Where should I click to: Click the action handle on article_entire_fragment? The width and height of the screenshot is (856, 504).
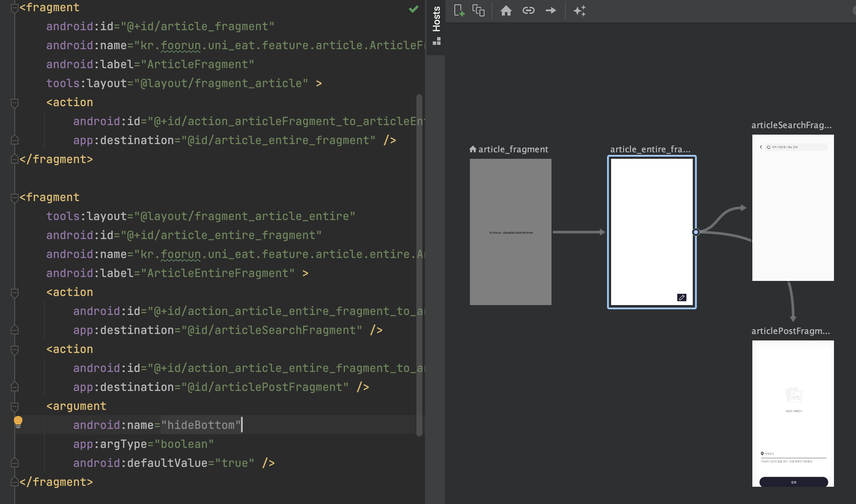tap(695, 232)
